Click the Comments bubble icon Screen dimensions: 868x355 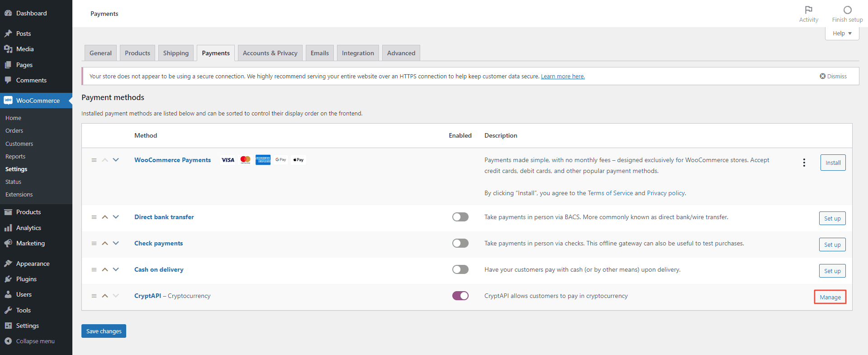coord(8,80)
